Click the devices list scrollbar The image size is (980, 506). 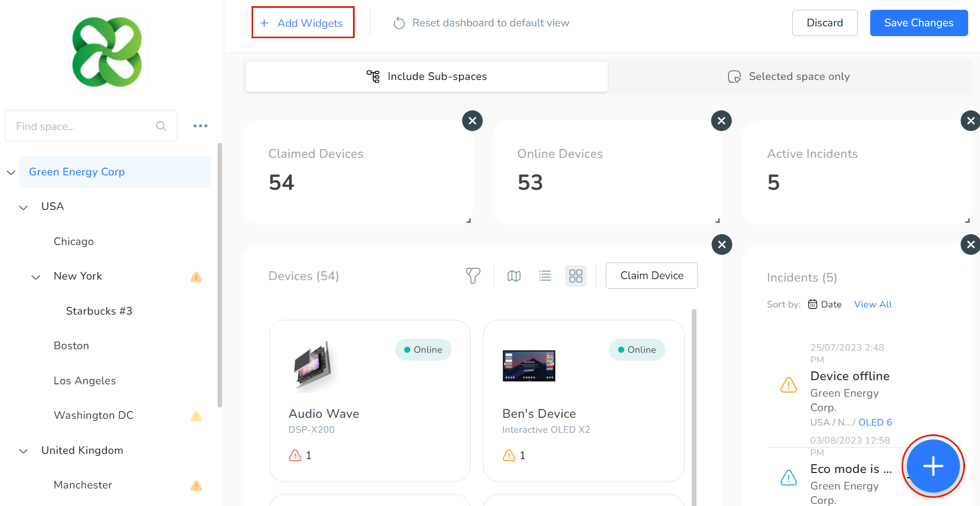click(694, 406)
